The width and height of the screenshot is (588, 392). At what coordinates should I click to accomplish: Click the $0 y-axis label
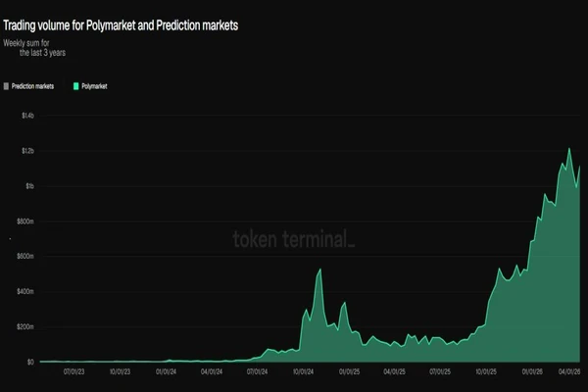30,362
